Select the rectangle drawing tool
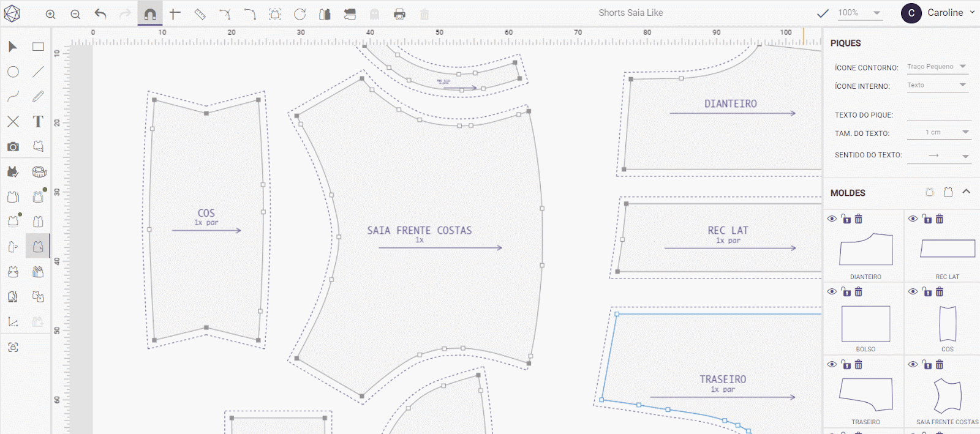The image size is (980, 434). [x=38, y=47]
